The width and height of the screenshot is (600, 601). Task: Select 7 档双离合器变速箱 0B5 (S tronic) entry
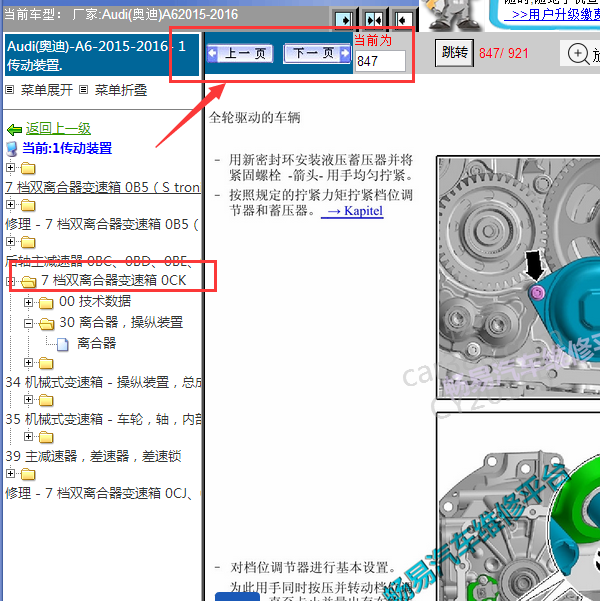pos(103,187)
